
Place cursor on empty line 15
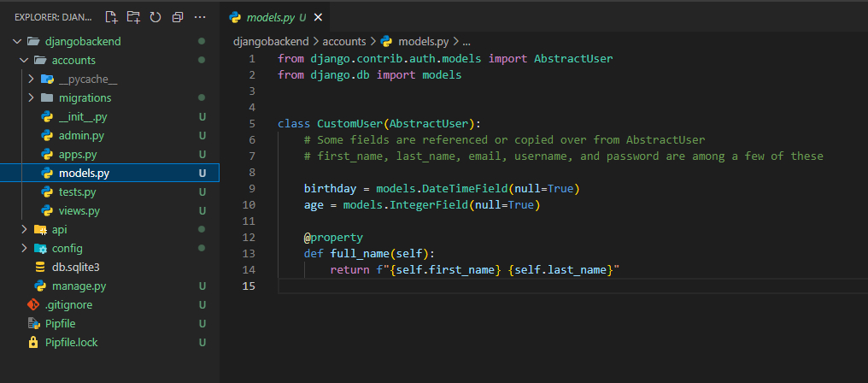[x=513, y=286]
